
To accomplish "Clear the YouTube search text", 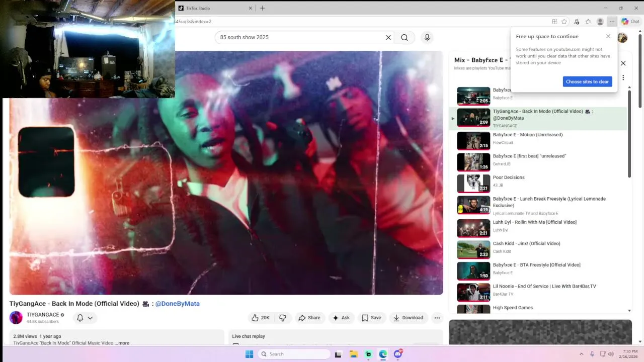I will (388, 37).
